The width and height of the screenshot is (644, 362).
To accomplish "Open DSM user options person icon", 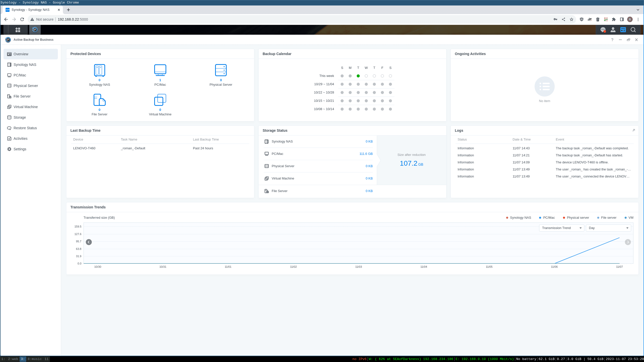I will click(613, 30).
